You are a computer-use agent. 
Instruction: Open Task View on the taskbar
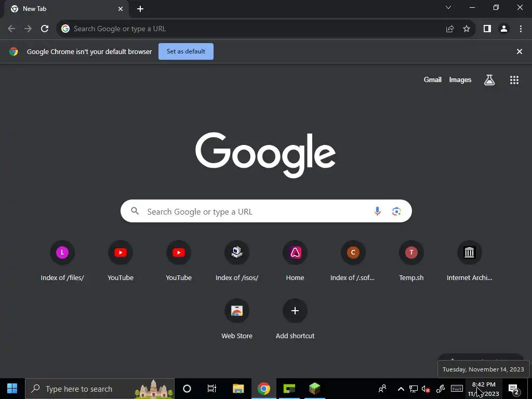[212, 389]
